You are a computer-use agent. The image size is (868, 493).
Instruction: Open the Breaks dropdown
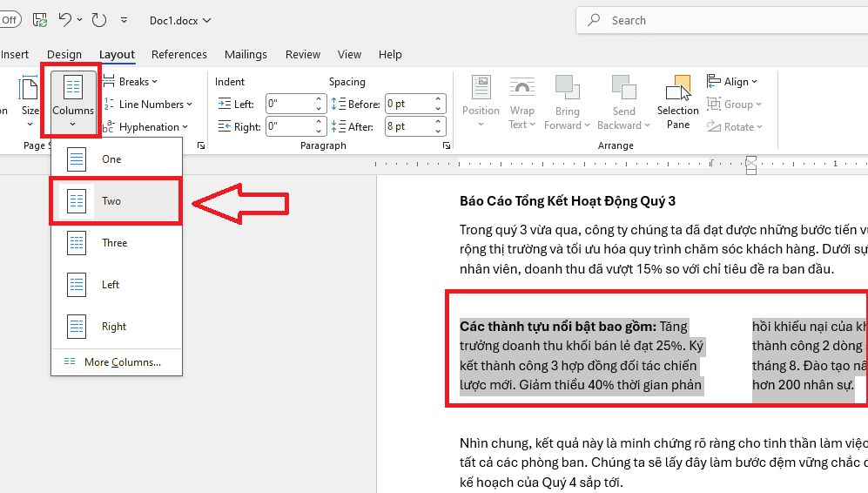131,81
